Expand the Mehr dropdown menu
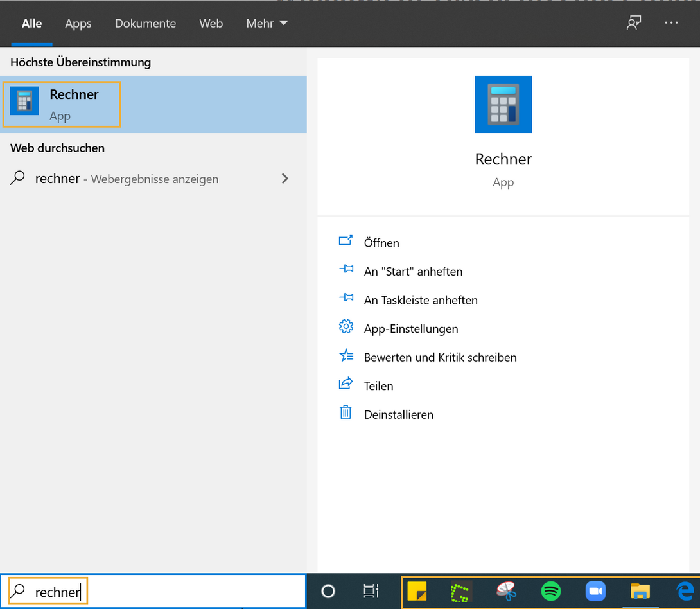700x609 pixels. pos(267,23)
